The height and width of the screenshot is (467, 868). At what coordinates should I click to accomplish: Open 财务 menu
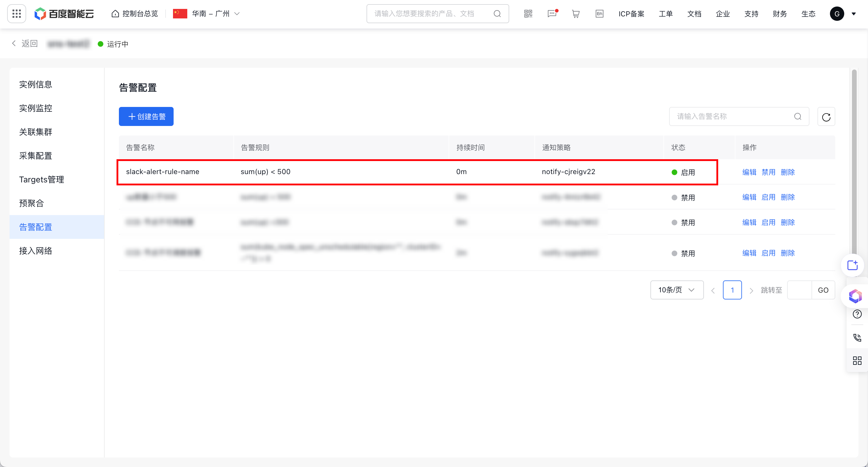(779, 14)
